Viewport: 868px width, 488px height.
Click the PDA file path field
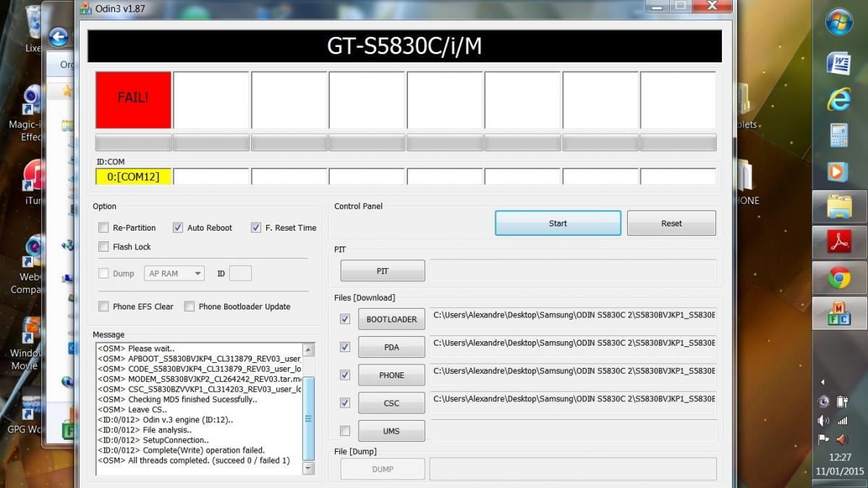(x=573, y=346)
